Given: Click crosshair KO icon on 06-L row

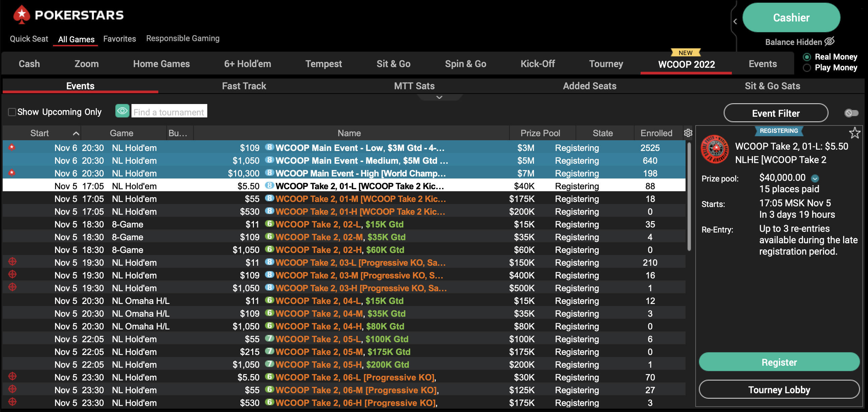Looking at the screenshot, I should [12, 376].
